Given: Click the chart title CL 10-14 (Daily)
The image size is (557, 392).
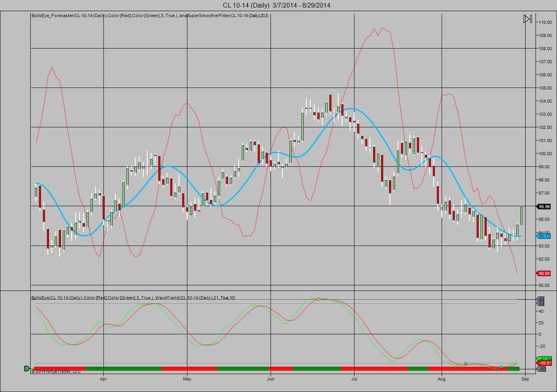Looking at the screenshot, I should [x=277, y=5].
